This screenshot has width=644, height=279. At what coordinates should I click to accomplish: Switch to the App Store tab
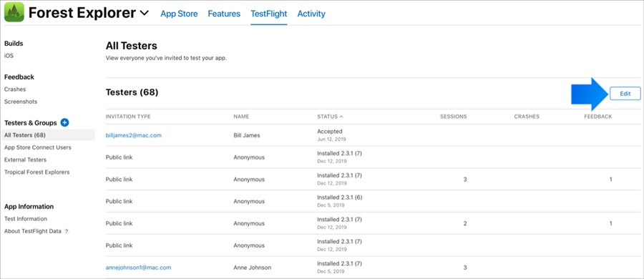pos(179,14)
